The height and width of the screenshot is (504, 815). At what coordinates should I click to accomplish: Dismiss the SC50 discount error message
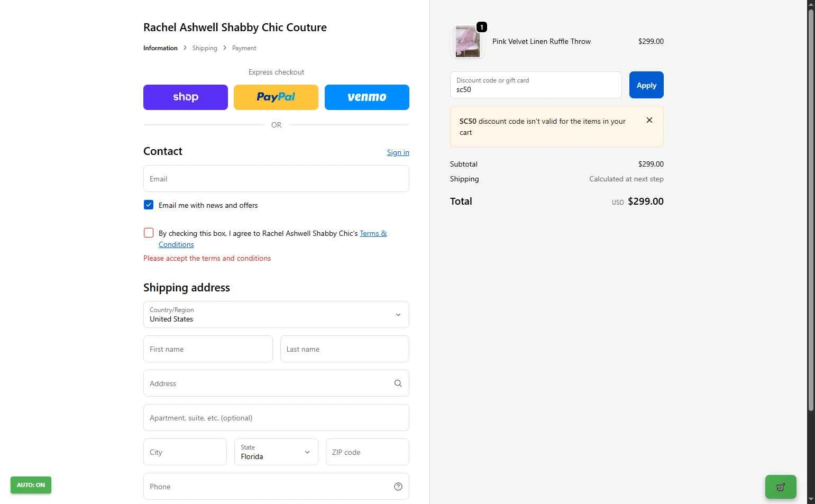(649, 121)
